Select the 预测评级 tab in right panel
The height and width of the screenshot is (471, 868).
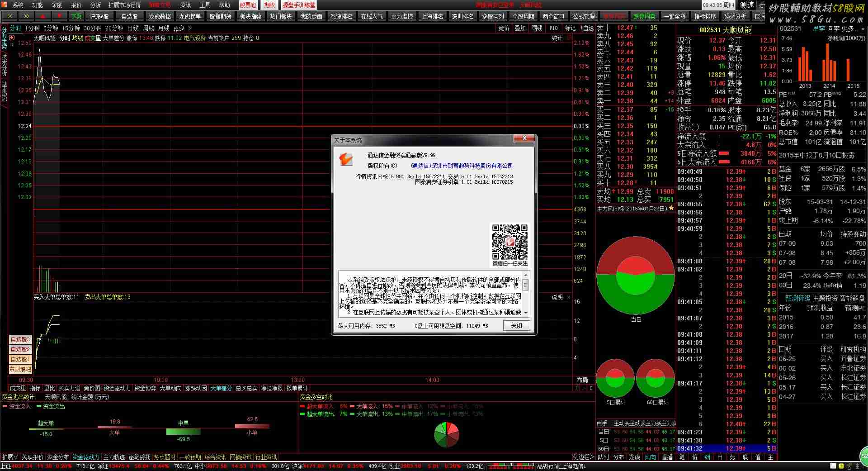click(x=798, y=298)
